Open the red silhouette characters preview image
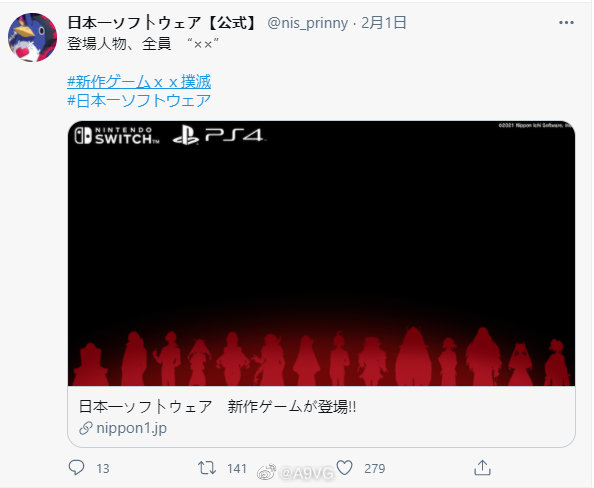594x488 pixels. click(321, 253)
